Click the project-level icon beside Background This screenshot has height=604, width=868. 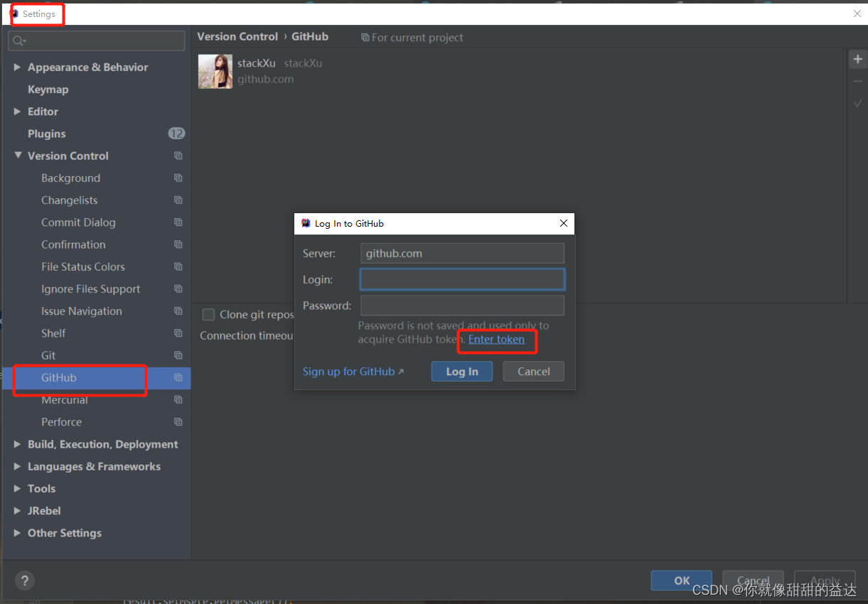(178, 178)
